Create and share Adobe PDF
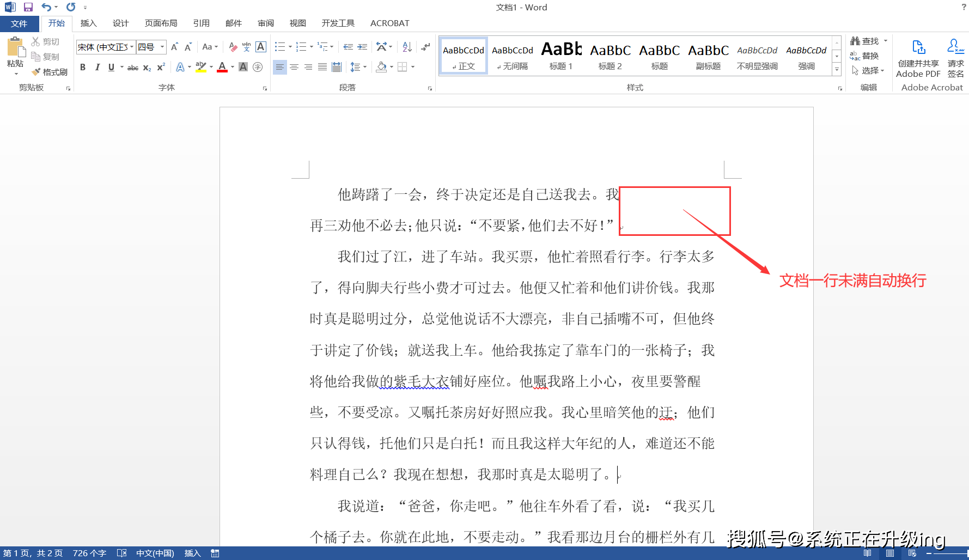Image resolution: width=969 pixels, height=560 pixels. point(918,59)
